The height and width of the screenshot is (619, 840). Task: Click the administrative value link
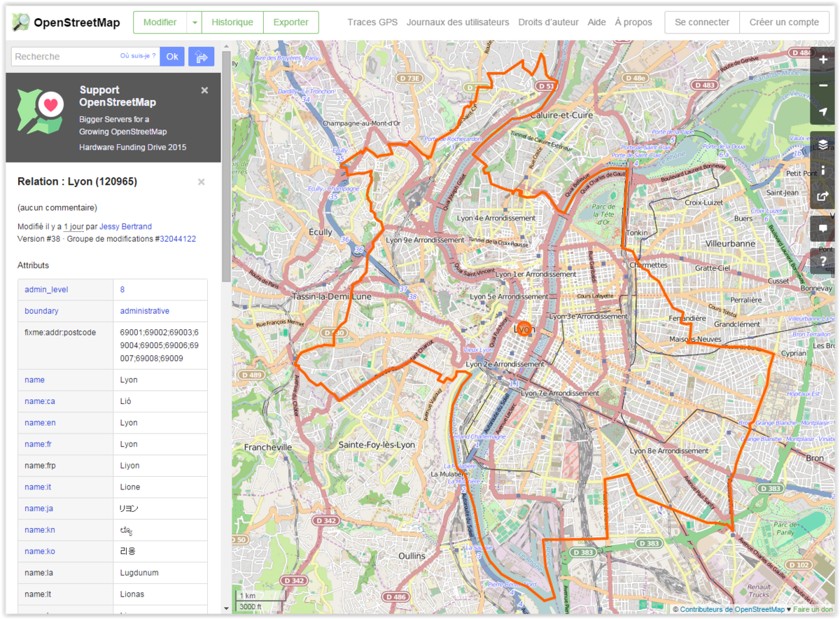pyautogui.click(x=145, y=311)
